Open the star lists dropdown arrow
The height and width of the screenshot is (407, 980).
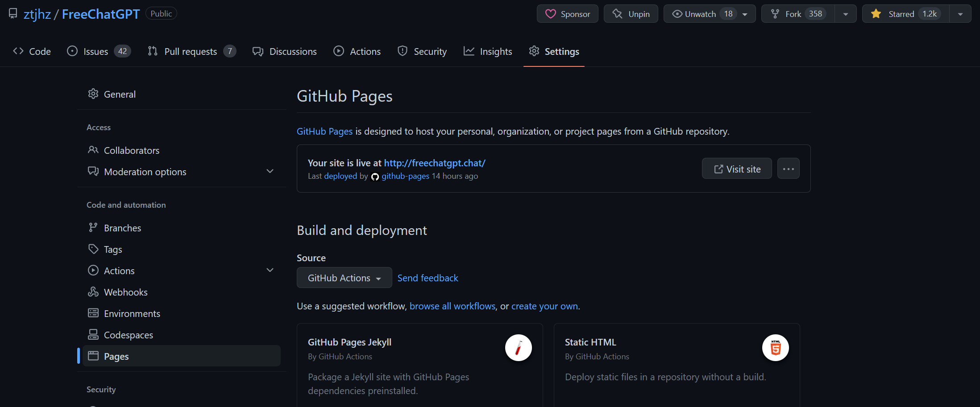coord(960,14)
